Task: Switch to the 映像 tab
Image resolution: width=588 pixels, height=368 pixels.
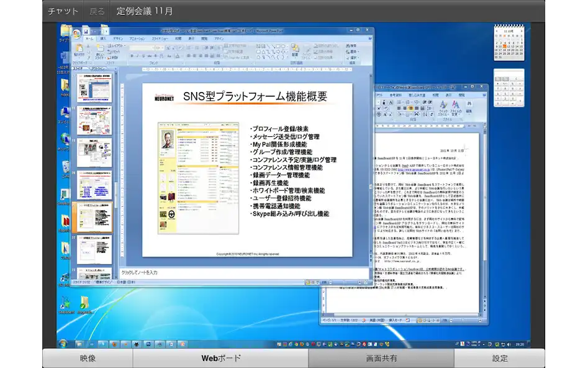Action: [88, 358]
